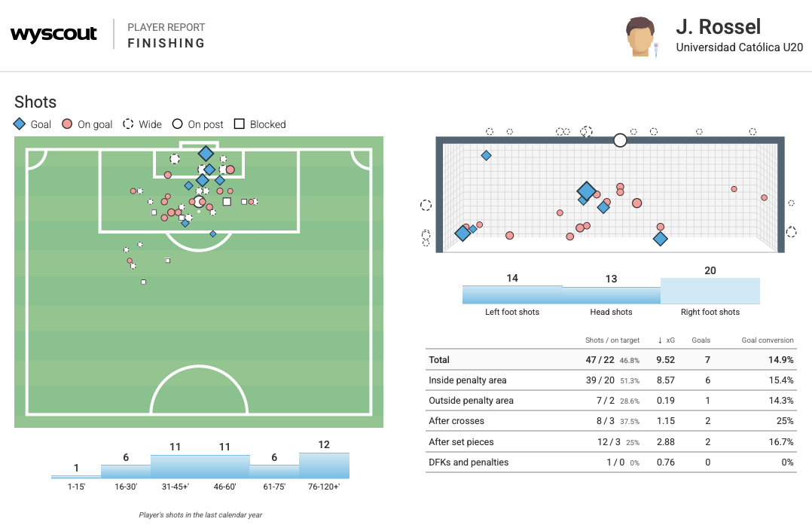Click the xG column sort arrow

tap(661, 340)
